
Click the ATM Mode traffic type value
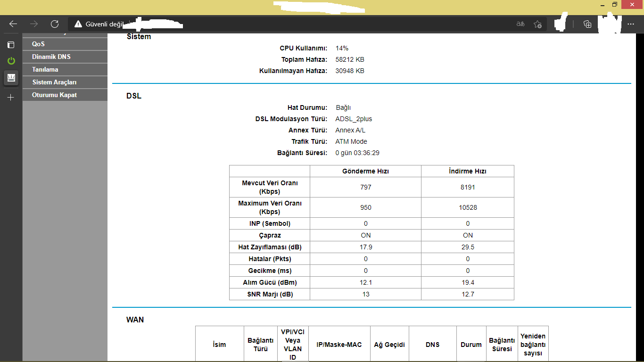point(351,141)
